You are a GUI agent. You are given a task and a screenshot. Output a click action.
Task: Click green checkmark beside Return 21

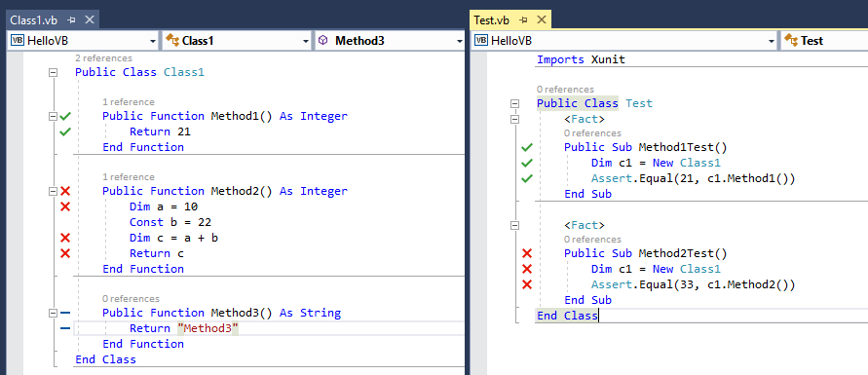tap(65, 131)
